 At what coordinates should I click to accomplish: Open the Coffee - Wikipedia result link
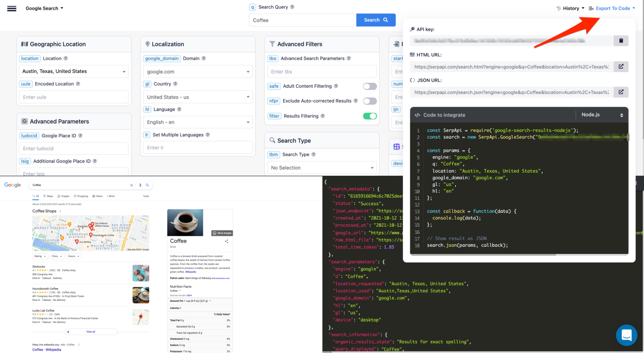pos(47,350)
